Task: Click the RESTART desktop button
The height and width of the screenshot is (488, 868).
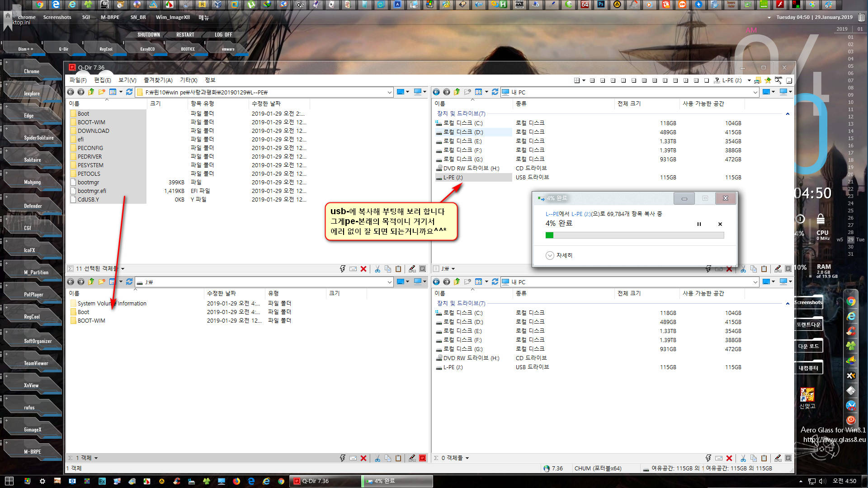Action: pyautogui.click(x=185, y=35)
